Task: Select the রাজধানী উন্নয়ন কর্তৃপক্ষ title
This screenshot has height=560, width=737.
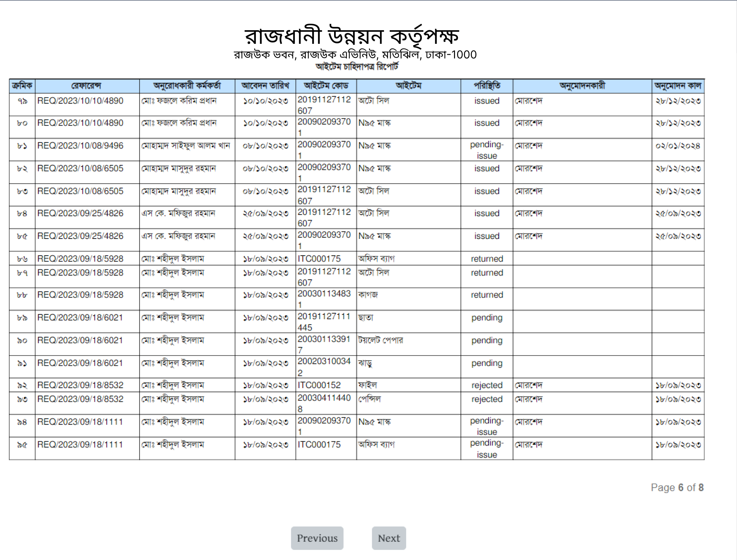Action: coord(352,36)
